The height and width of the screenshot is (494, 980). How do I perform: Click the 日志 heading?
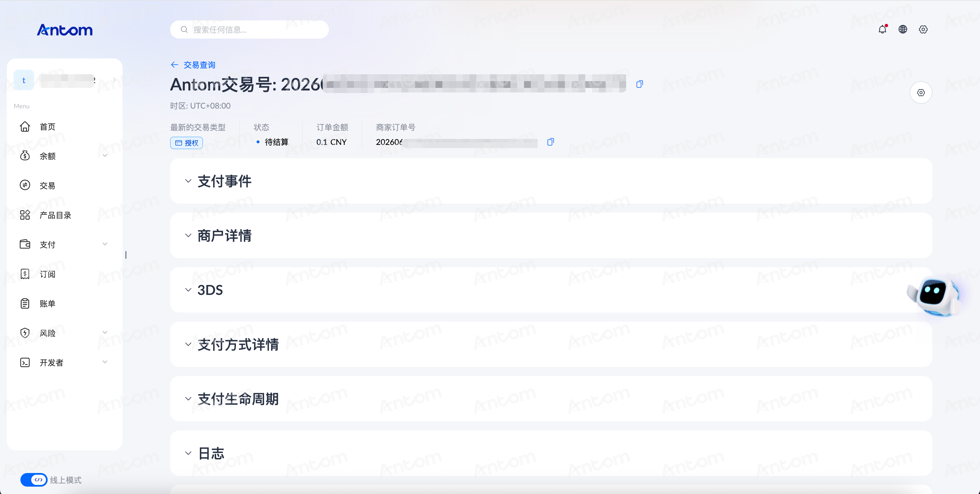pos(211,453)
